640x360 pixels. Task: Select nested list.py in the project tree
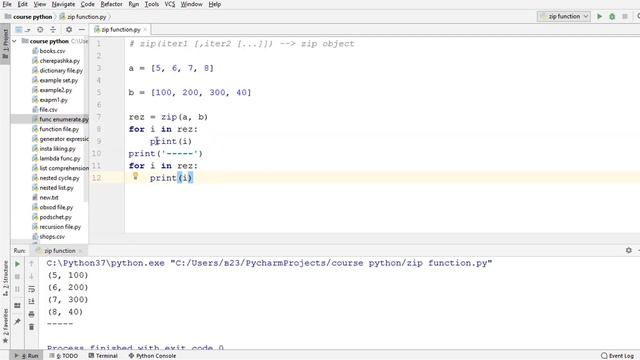point(56,188)
